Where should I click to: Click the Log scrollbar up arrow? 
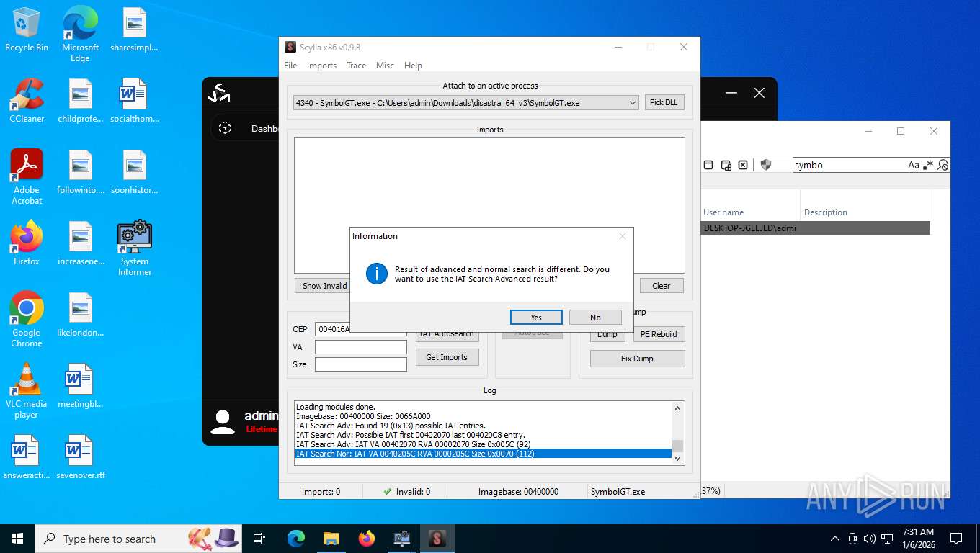click(677, 408)
